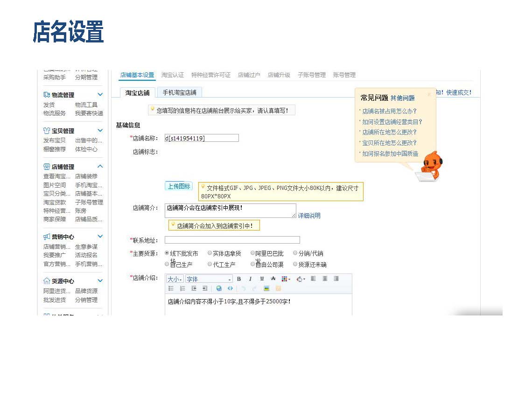Choose the 阿里巴巴批发 radio option
532x399 pixels.
pyautogui.click(x=252, y=253)
